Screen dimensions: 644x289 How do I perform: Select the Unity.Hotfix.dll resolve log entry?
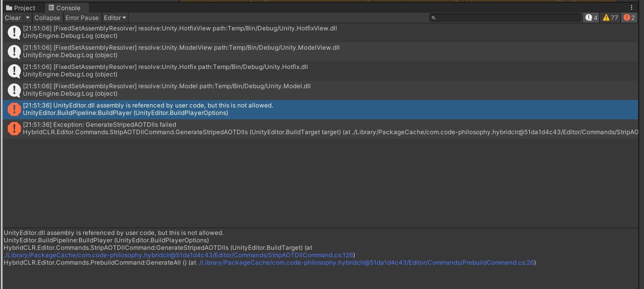click(x=320, y=71)
